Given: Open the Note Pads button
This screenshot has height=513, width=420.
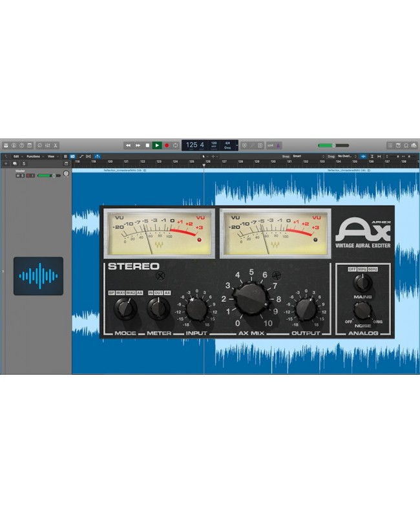Looking at the screenshot, I should 398,145.
